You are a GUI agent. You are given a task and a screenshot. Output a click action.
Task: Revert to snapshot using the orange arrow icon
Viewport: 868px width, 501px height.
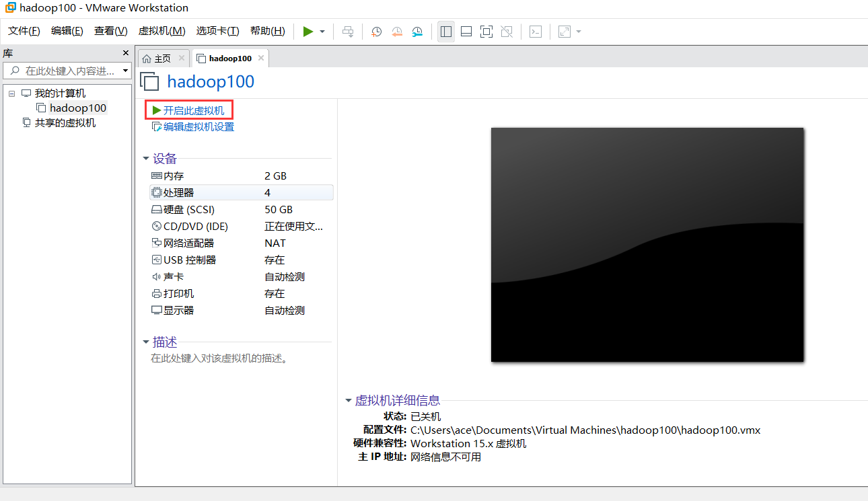[x=397, y=32]
